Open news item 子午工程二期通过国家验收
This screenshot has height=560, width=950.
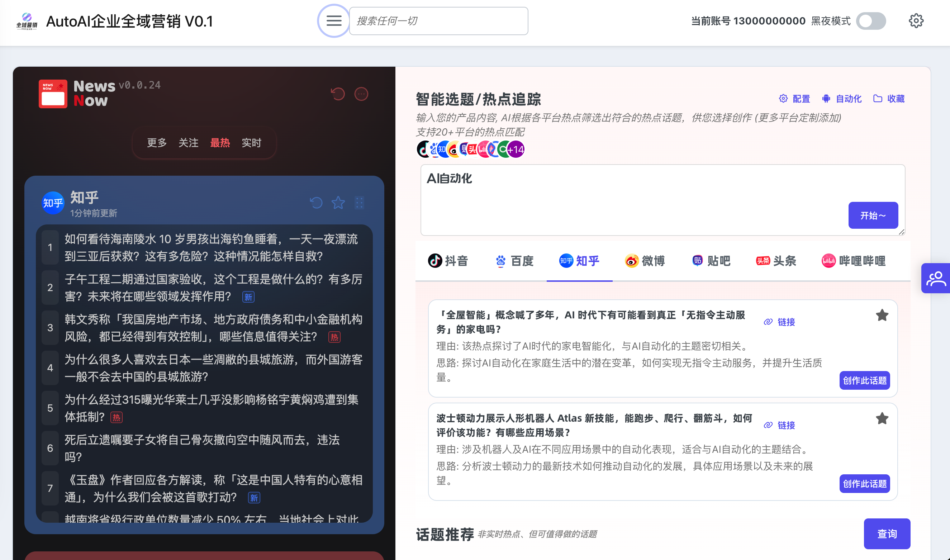tap(204, 288)
